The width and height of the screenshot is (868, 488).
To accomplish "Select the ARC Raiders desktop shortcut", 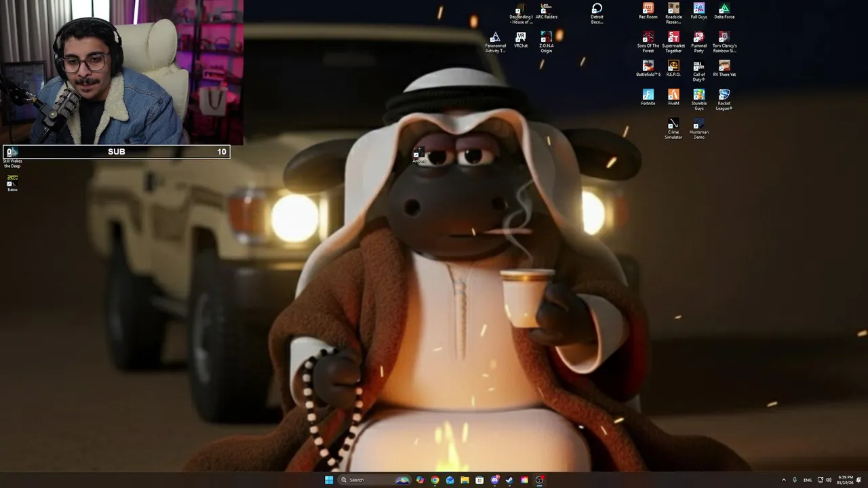I will [546, 12].
